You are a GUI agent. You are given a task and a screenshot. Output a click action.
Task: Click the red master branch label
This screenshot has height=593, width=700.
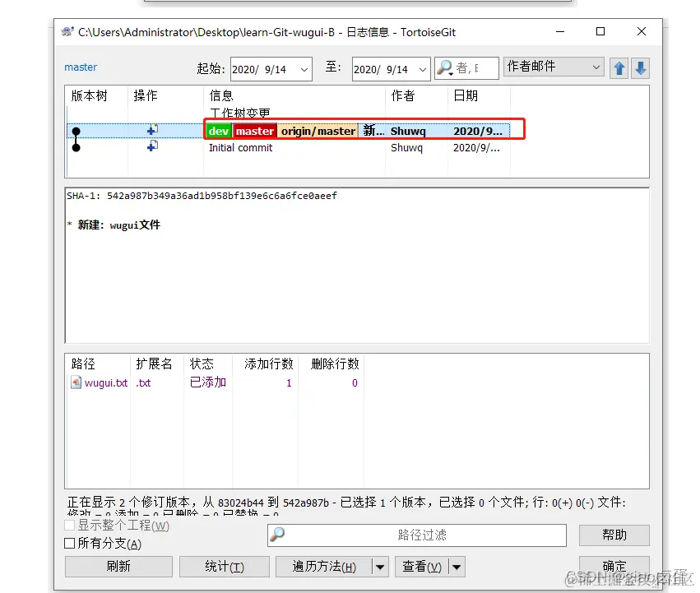(255, 131)
